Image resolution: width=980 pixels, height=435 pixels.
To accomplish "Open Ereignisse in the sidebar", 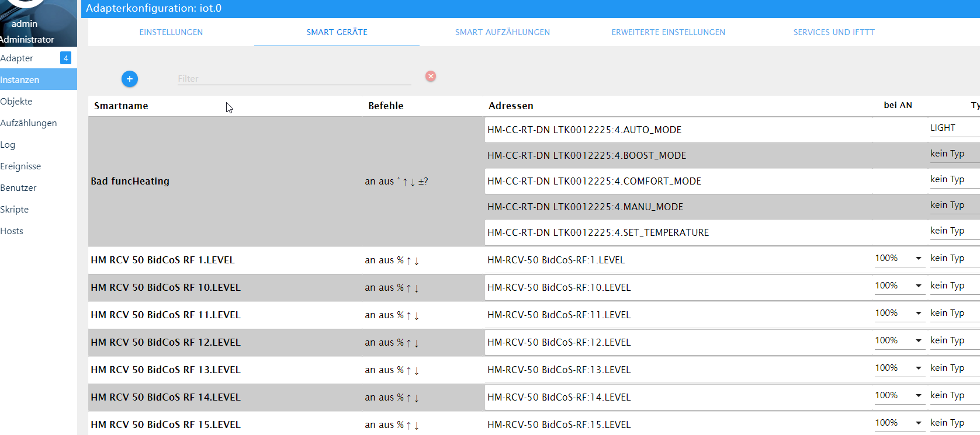I will point(39,166).
